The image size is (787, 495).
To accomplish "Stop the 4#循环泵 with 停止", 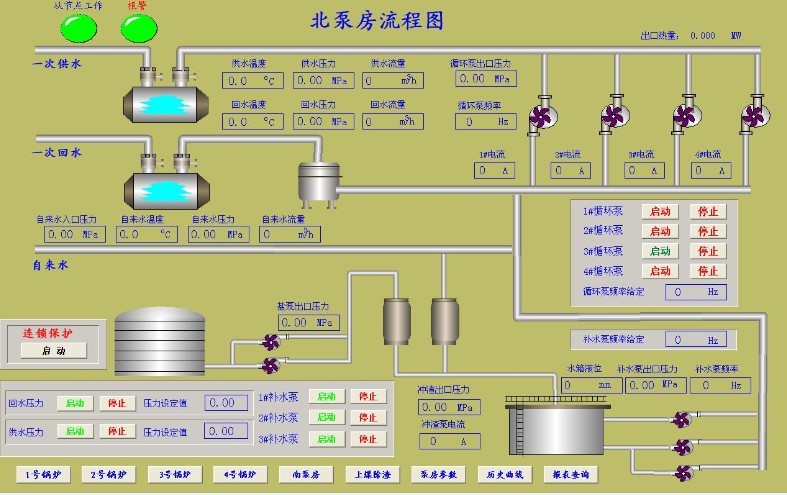I will pos(708,271).
